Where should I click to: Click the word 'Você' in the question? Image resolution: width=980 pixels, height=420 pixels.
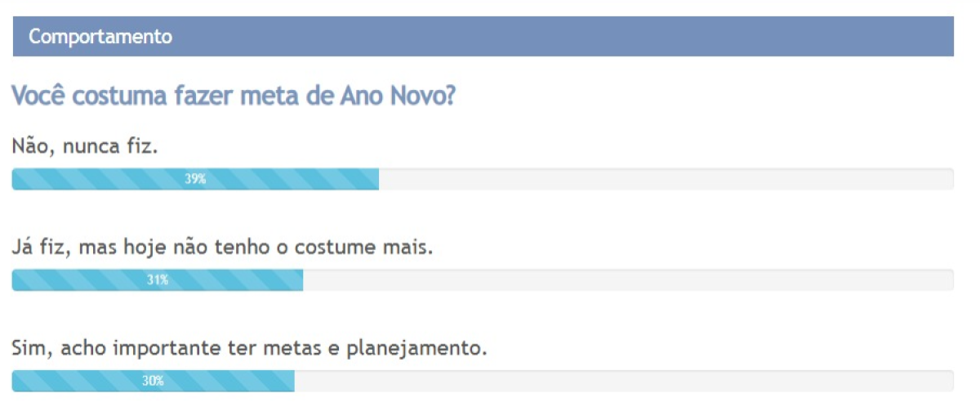tap(39, 96)
